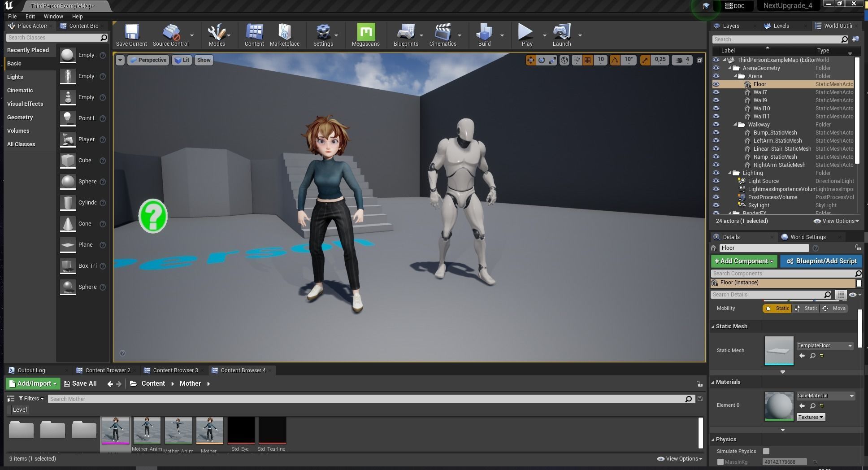
Task: Open the Filters button in the content browser
Action: 31,399
